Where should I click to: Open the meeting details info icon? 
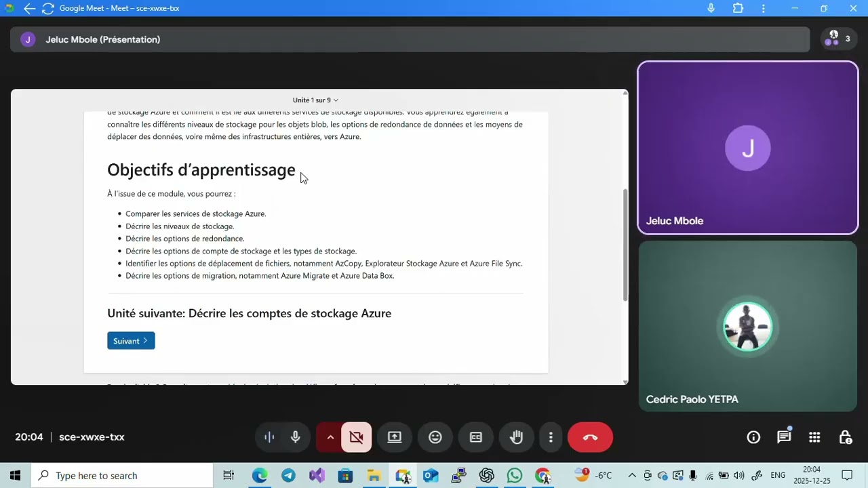tap(753, 437)
